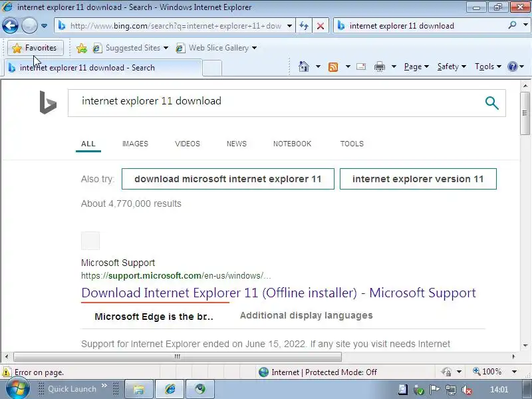Open the Page menu

click(x=416, y=66)
